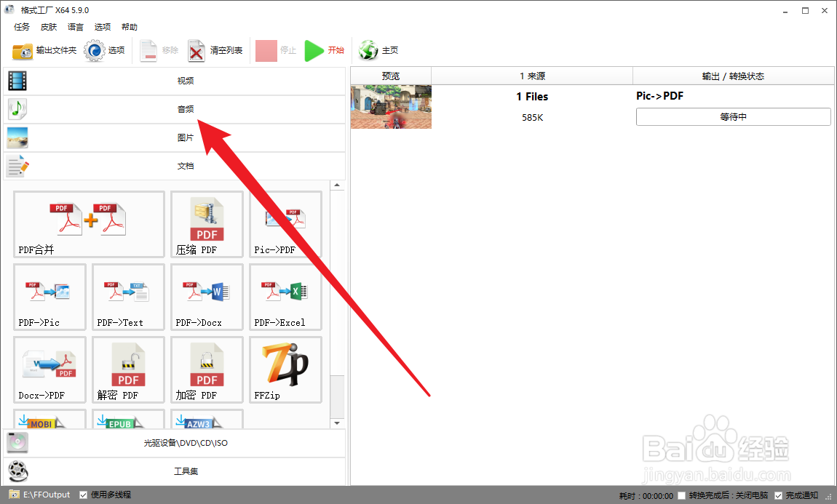Image resolution: width=837 pixels, height=504 pixels.
Task: Open the EPUB conversion tool
Action: pyautogui.click(x=128, y=419)
